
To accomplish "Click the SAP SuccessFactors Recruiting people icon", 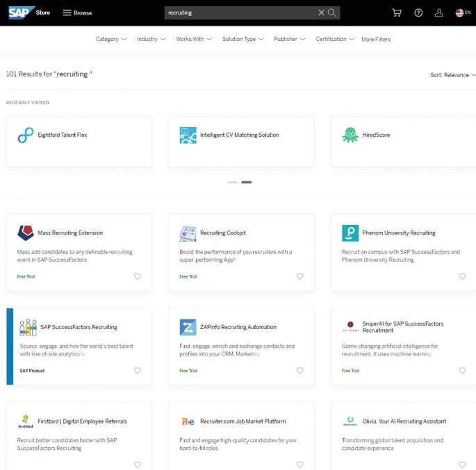I will point(28,327).
